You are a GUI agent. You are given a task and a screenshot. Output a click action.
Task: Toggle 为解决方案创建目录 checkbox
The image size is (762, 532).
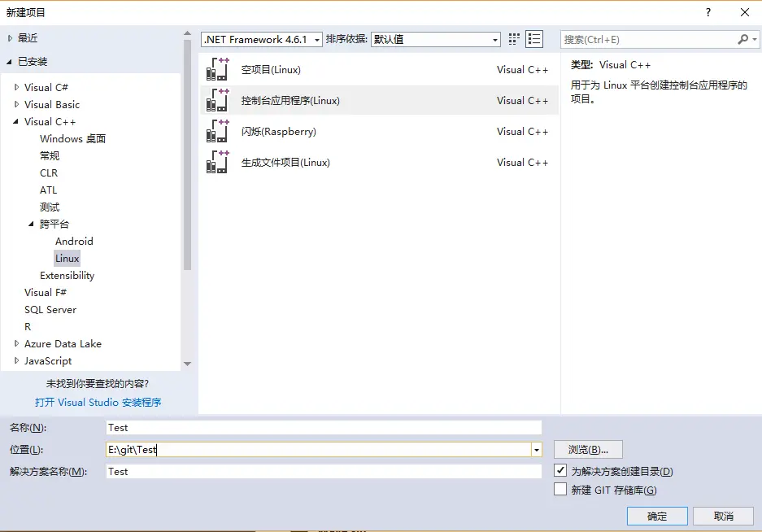tap(560, 470)
